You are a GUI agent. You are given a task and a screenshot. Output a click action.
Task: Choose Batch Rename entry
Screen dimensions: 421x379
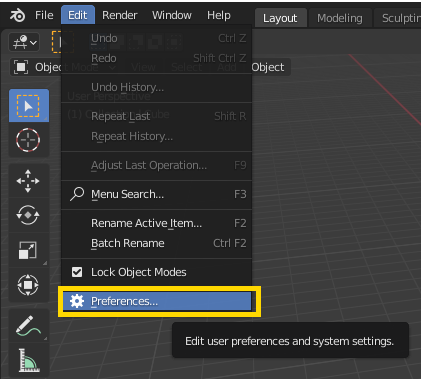156,243
